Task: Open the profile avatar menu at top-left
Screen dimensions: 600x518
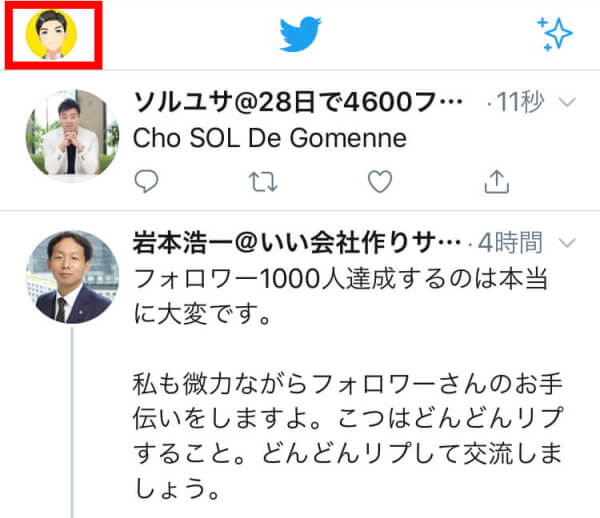Action: point(51,34)
